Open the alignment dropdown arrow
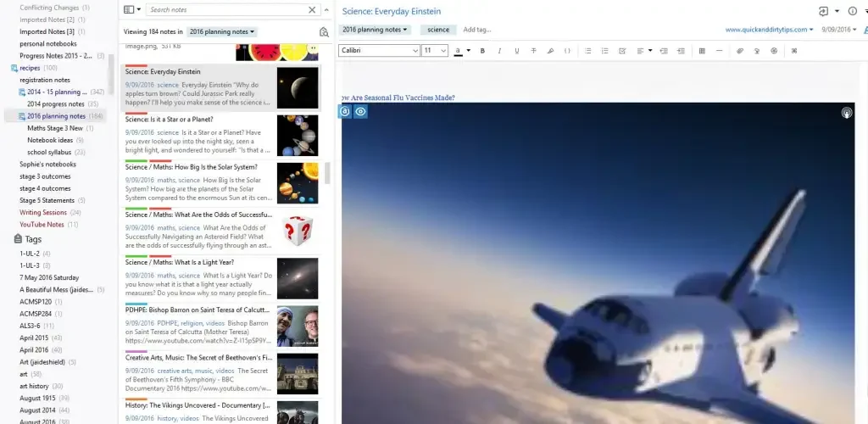Image resolution: width=868 pixels, height=424 pixels. tap(650, 51)
